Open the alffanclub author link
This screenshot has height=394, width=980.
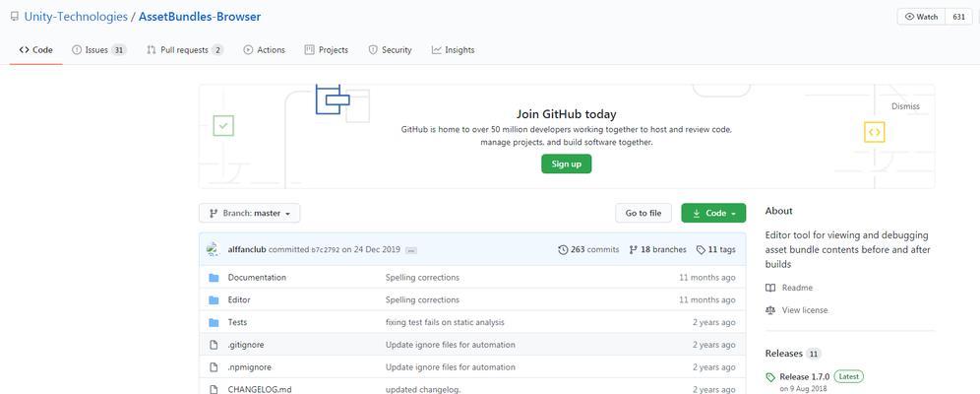(x=245, y=249)
